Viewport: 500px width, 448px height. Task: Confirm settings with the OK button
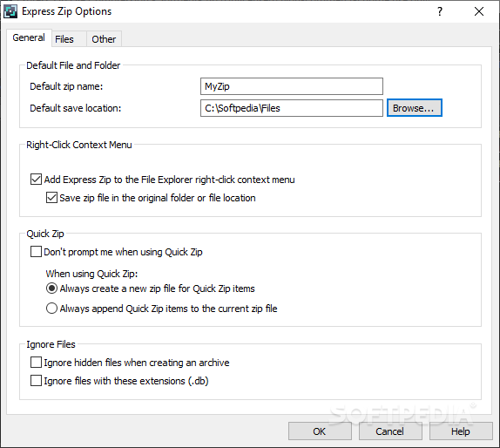tap(320, 431)
